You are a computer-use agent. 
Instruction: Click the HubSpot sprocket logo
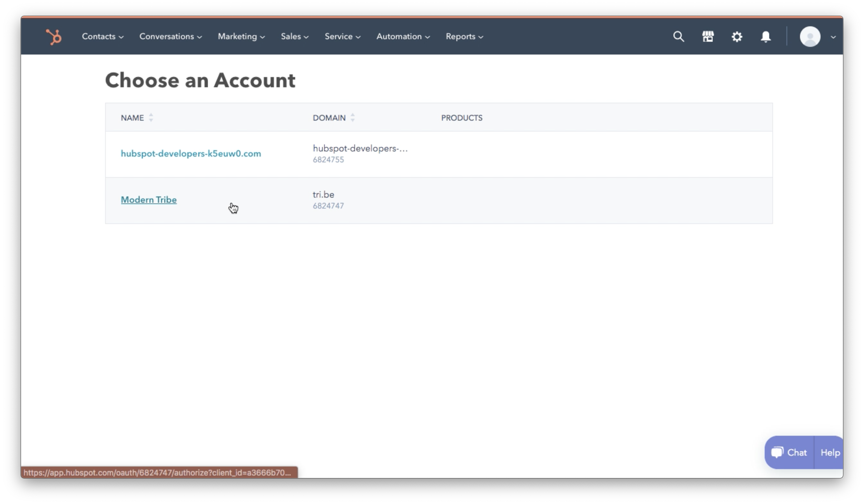[x=54, y=37]
